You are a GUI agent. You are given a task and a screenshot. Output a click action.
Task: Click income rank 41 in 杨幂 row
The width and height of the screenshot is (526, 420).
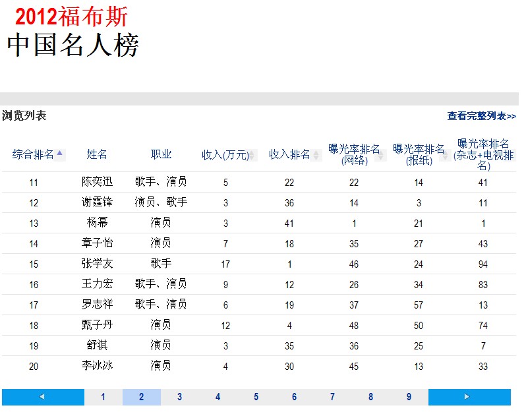pos(289,224)
